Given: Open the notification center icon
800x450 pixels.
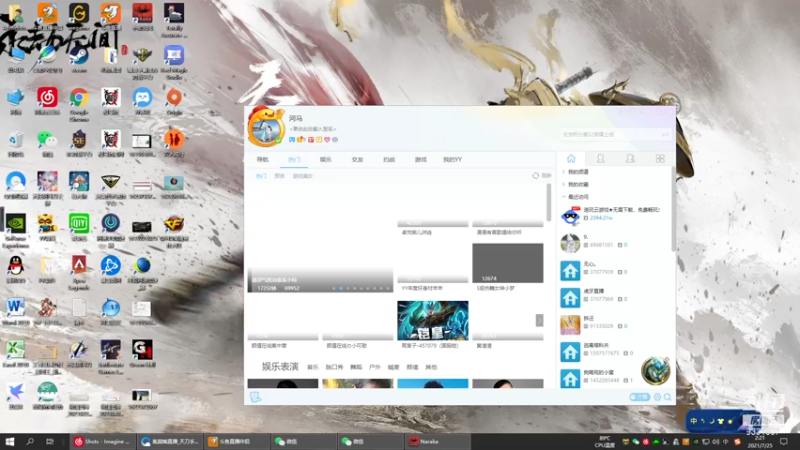Looking at the screenshot, I should click(784, 441).
